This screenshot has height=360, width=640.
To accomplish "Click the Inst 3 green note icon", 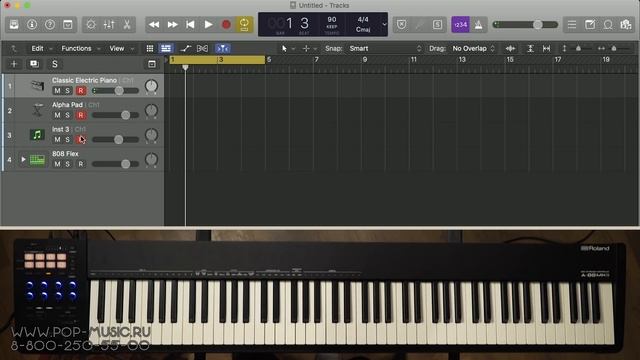I will click(37, 135).
